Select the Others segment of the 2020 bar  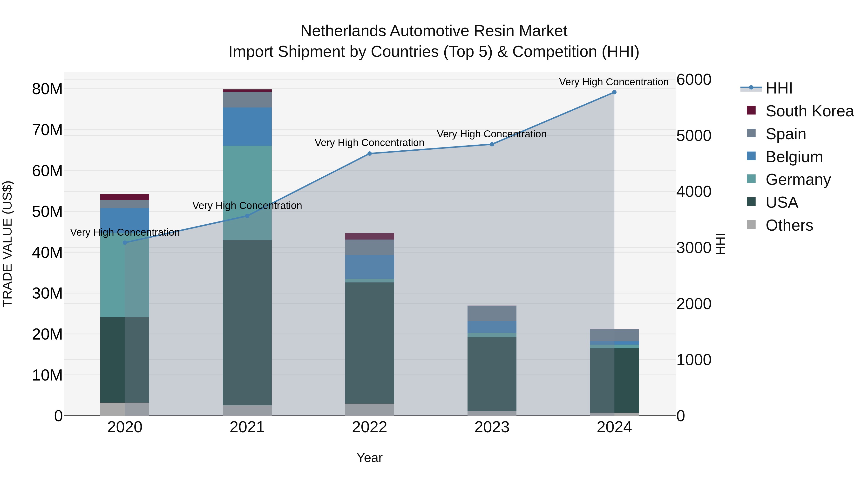[x=125, y=409]
